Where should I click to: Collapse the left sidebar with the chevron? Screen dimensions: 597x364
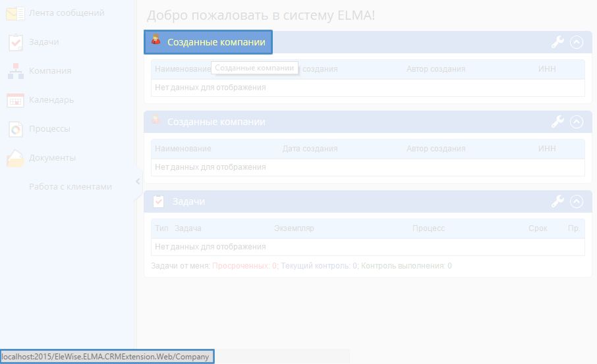[138, 182]
